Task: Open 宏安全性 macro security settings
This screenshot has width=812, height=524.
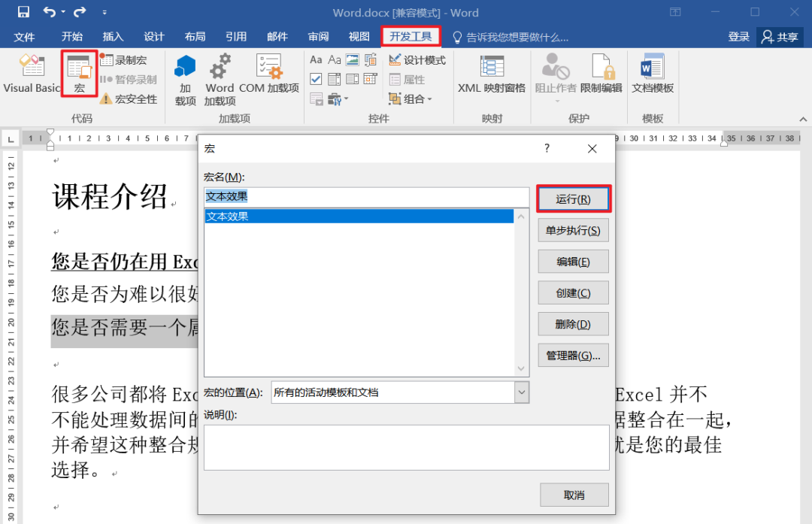Action: [129, 99]
